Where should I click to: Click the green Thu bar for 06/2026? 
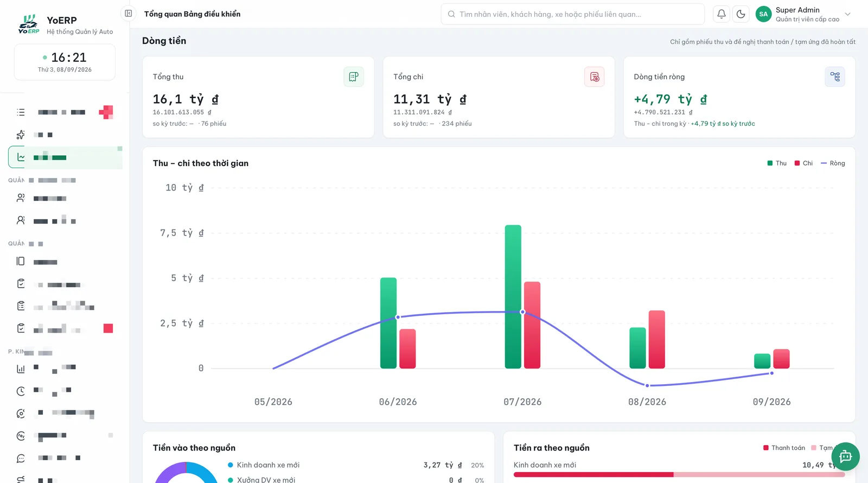388,323
